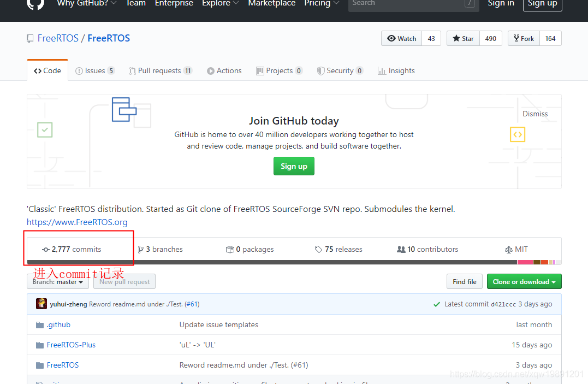Open the Projects tab
Image resolution: width=588 pixels, height=384 pixels.
pos(279,70)
